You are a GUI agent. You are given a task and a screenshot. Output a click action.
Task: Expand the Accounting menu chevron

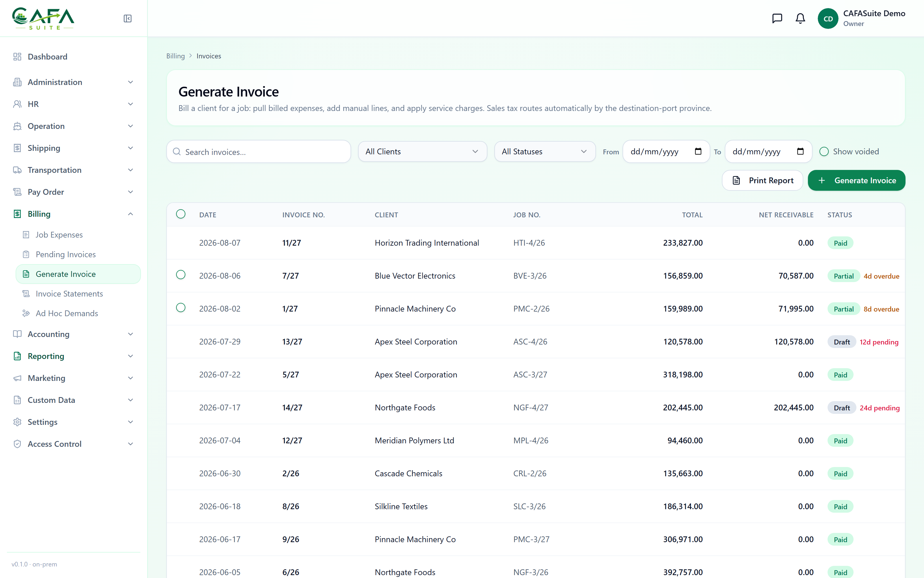point(130,334)
